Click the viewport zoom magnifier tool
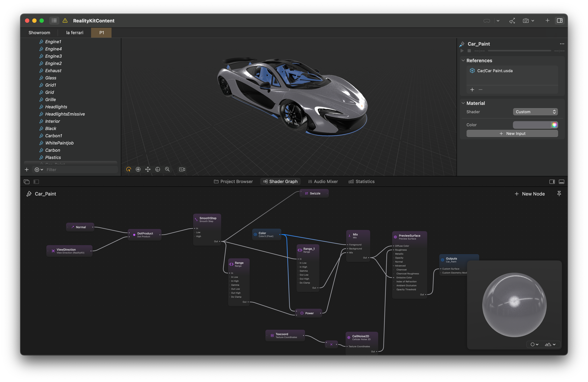The height and width of the screenshot is (382, 588). click(x=167, y=169)
